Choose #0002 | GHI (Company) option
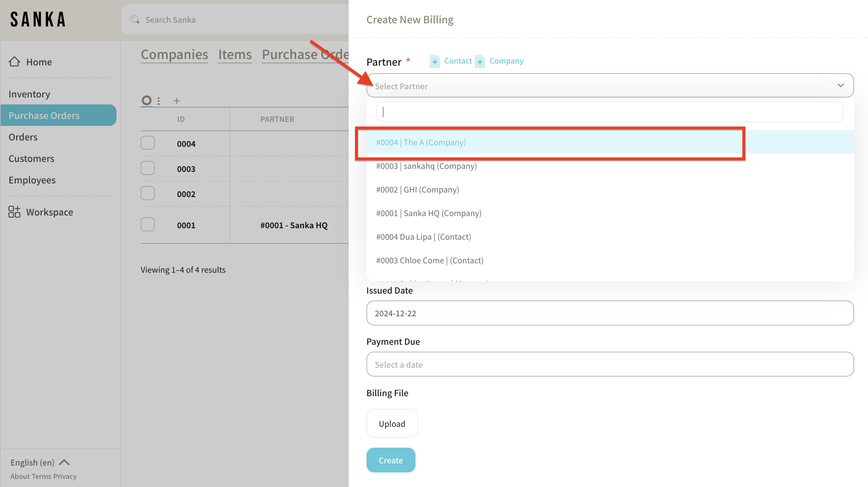The image size is (868, 487). 417,190
